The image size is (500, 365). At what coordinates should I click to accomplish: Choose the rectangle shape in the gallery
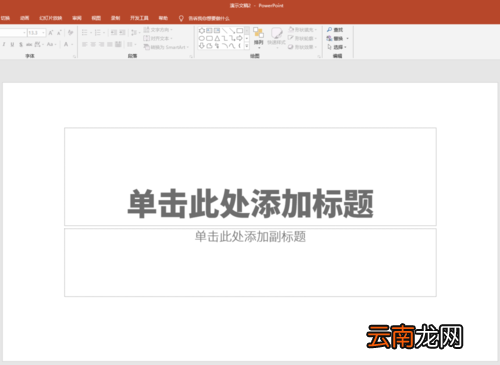pyautogui.click(x=240, y=31)
